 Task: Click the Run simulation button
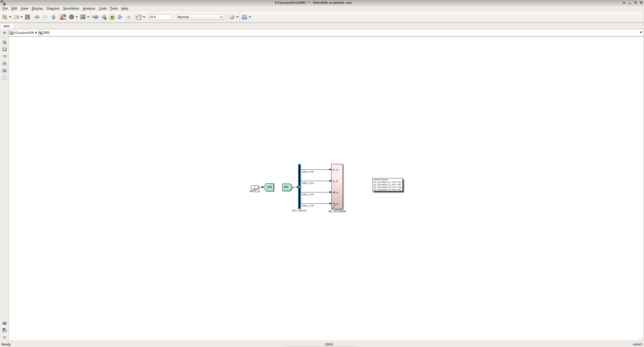point(112,17)
